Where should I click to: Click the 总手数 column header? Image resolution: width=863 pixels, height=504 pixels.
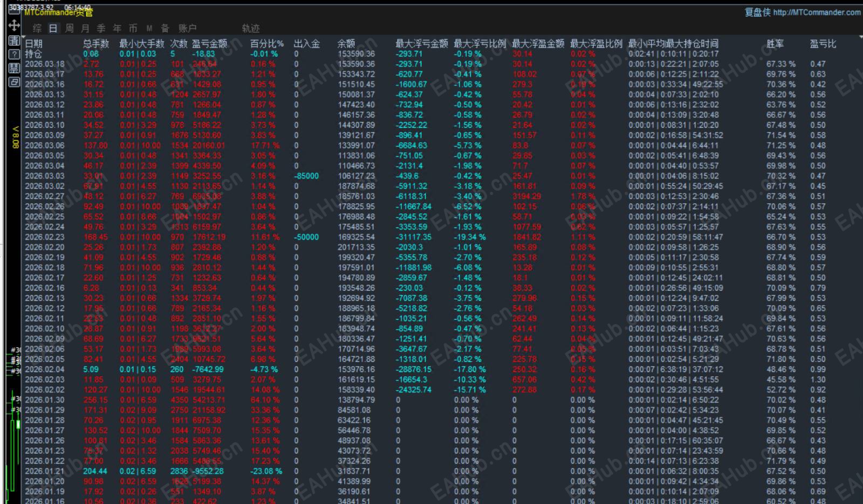(x=96, y=44)
